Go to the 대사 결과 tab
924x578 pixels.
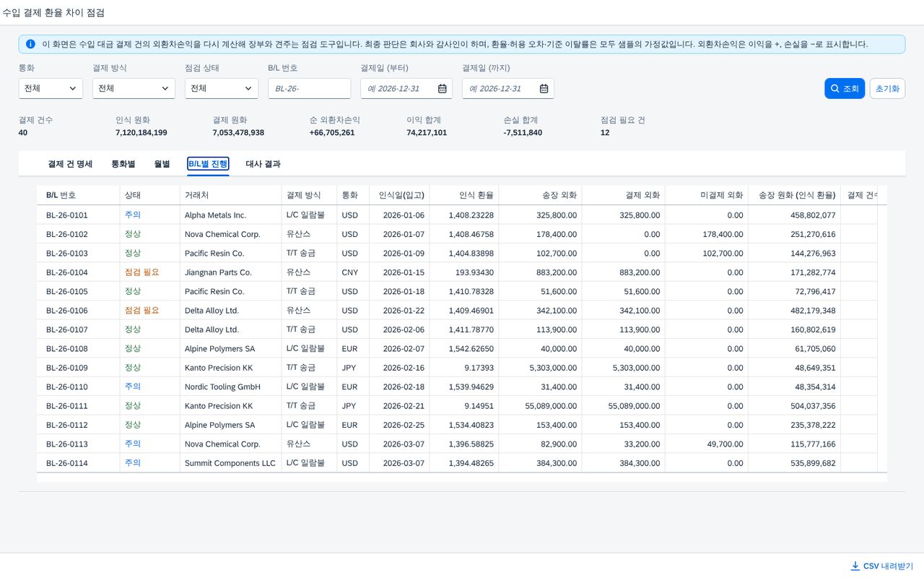click(263, 164)
